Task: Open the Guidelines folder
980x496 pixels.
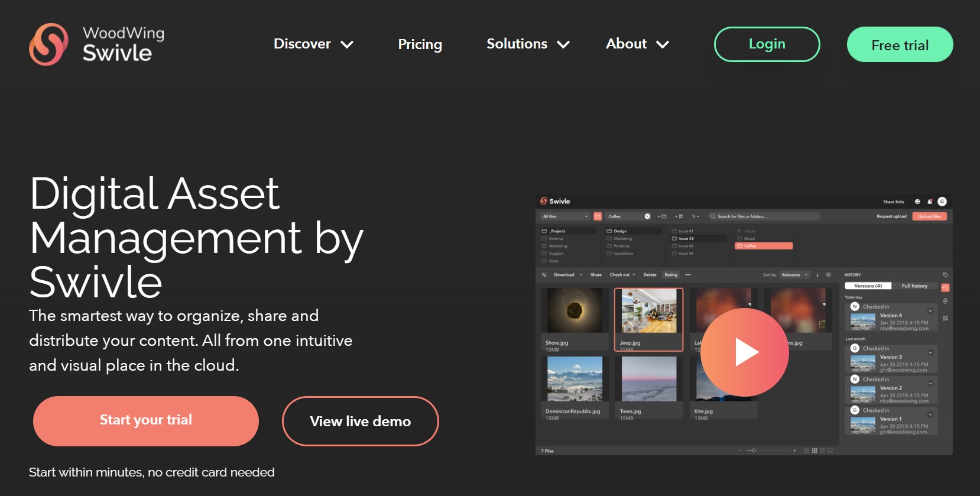Action: tap(619, 253)
